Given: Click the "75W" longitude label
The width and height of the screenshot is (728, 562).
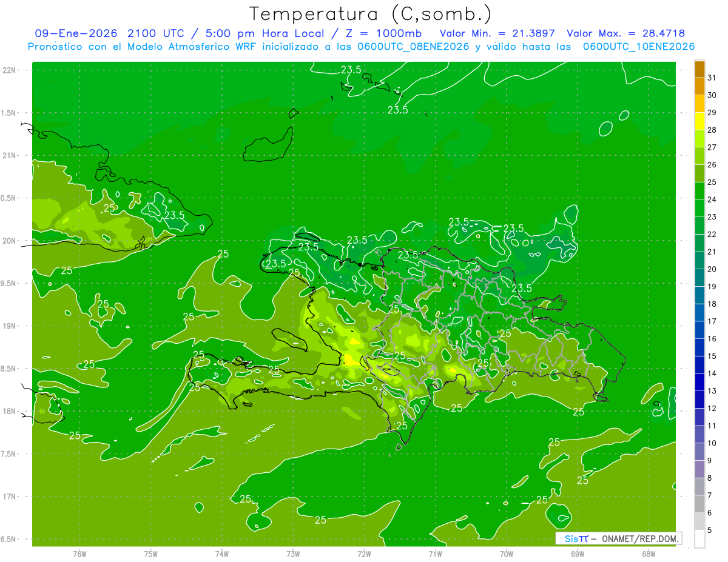Looking at the screenshot, I should [x=150, y=554].
